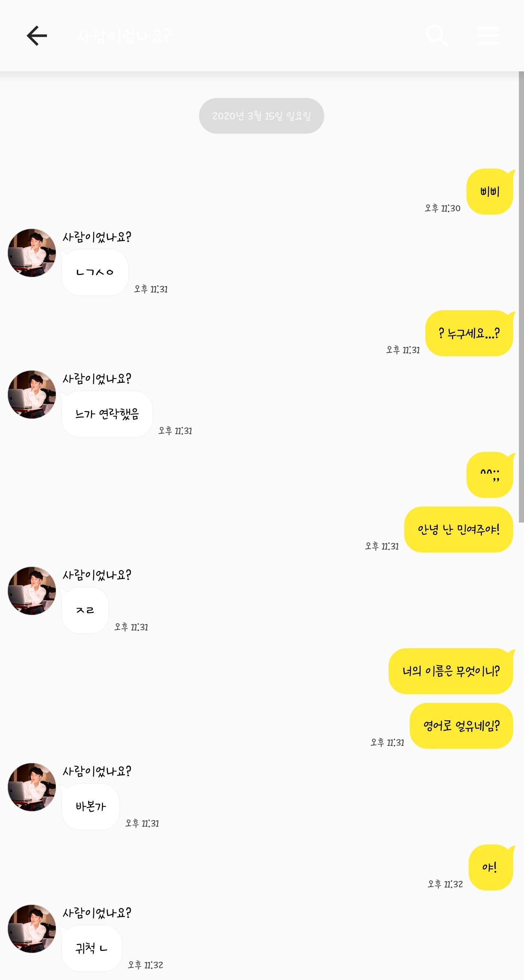This screenshot has height=980, width=524.
Task: Tap the profile photo beside ㅈㄹ message
Action: pyautogui.click(x=32, y=591)
